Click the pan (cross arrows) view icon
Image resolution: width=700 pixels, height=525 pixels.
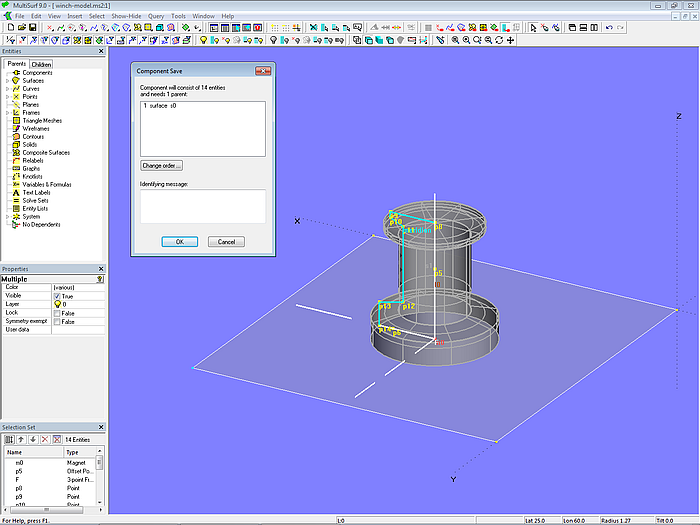[511, 41]
